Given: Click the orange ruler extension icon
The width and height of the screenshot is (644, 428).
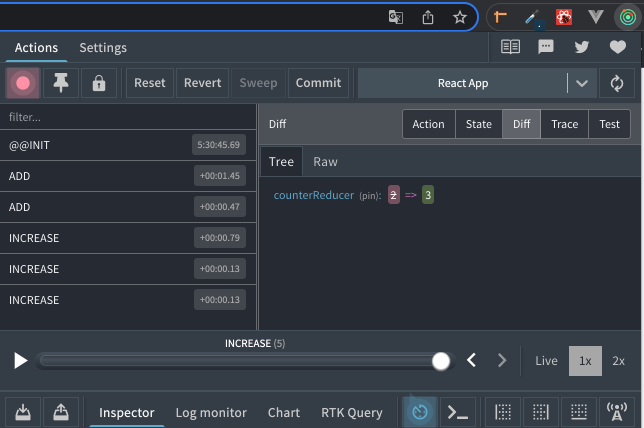Looking at the screenshot, I should coord(500,17).
